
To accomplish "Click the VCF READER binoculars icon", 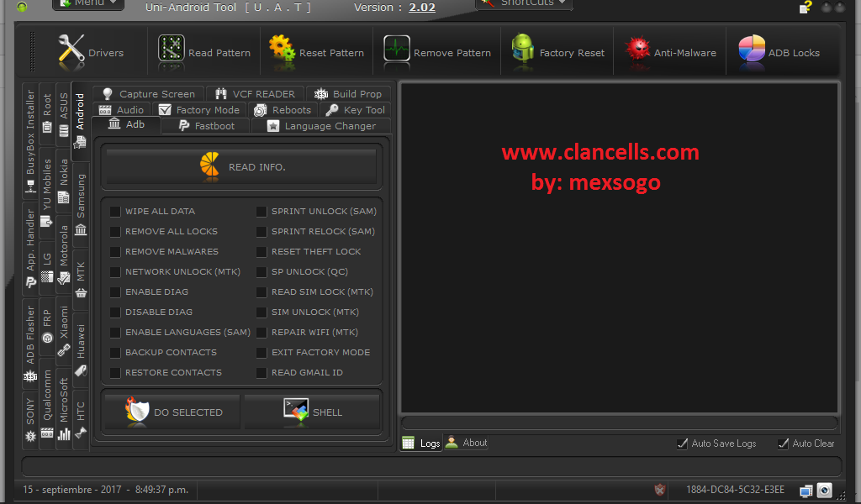I will (221, 94).
